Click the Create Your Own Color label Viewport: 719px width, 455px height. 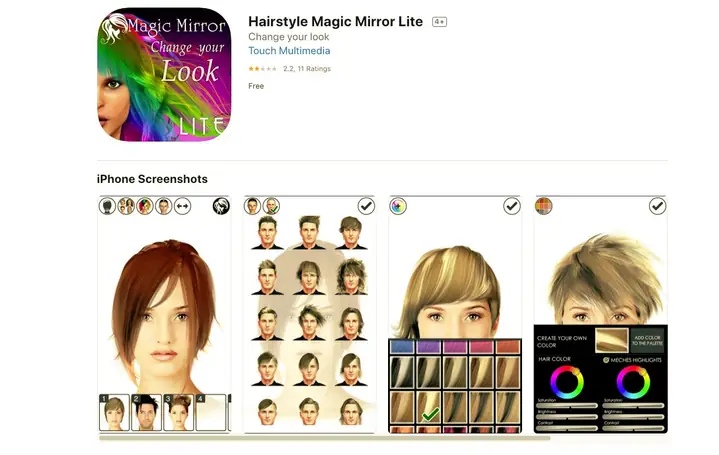click(562, 341)
